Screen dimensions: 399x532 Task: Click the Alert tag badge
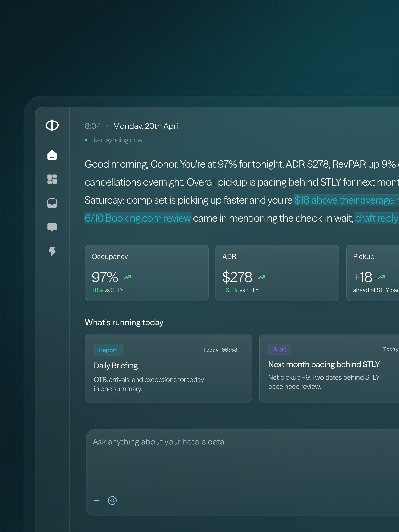click(280, 349)
